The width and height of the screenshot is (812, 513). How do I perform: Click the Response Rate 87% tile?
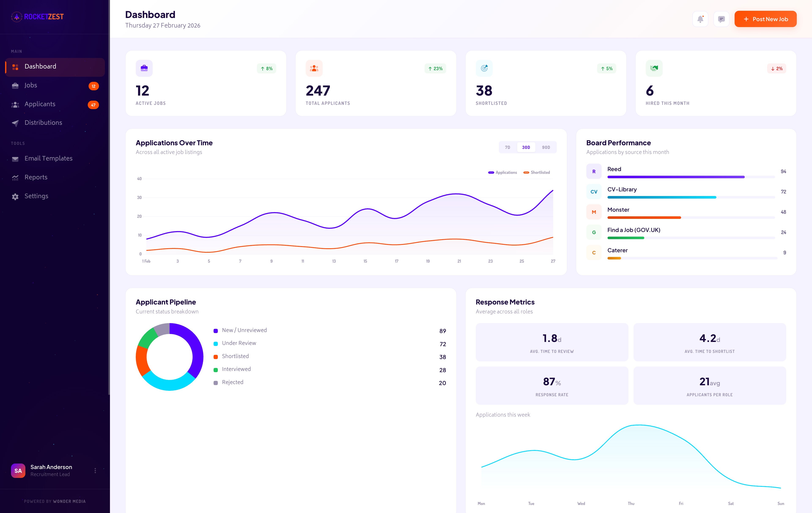(552, 385)
